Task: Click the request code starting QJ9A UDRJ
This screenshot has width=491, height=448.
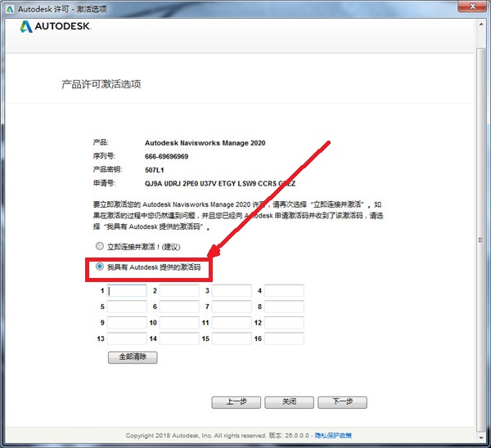Action: (x=220, y=184)
